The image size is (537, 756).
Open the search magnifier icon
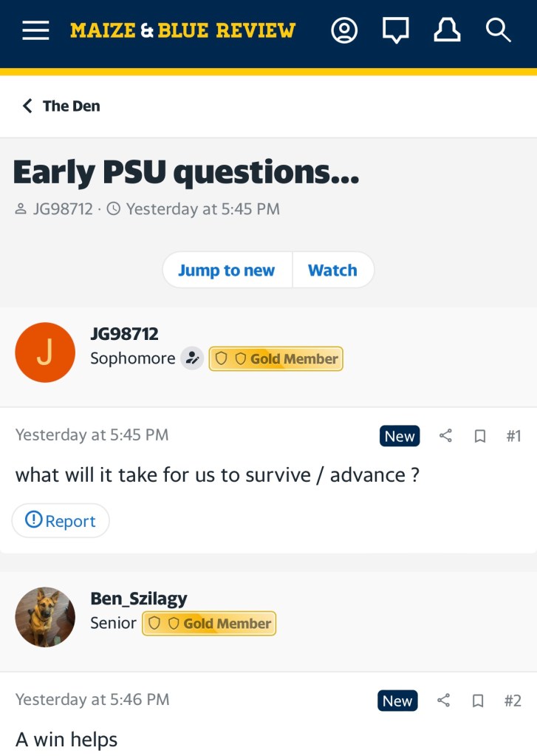[x=499, y=30]
